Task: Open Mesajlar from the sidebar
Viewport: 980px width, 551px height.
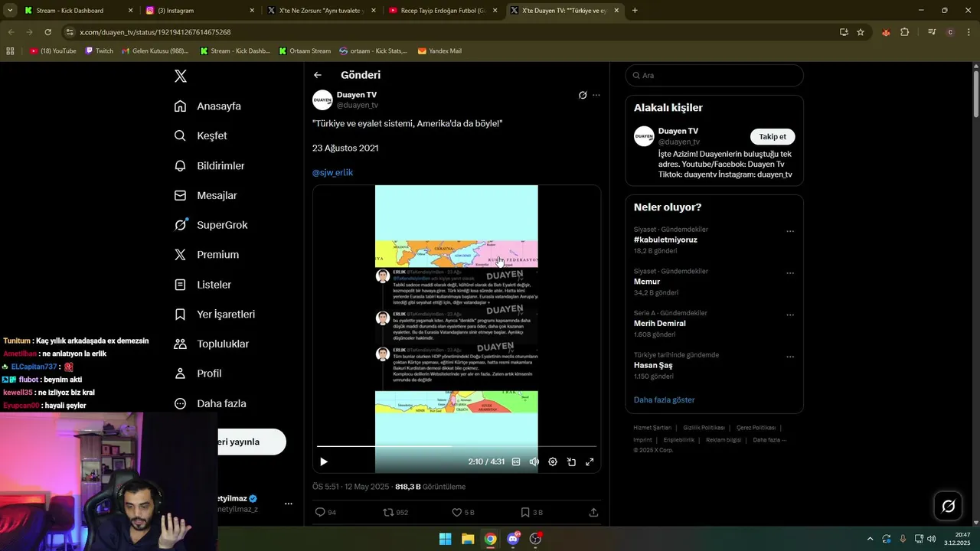Action: tap(205, 195)
